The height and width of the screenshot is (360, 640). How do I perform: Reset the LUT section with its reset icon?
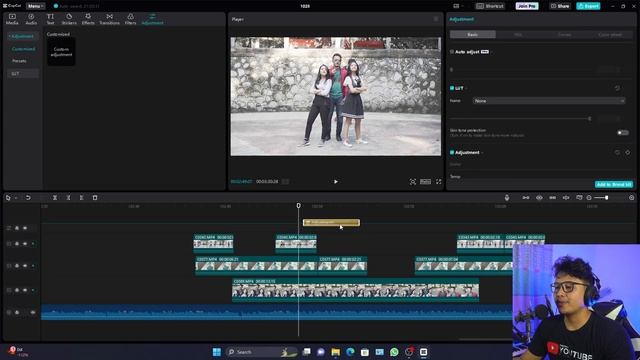[x=617, y=88]
